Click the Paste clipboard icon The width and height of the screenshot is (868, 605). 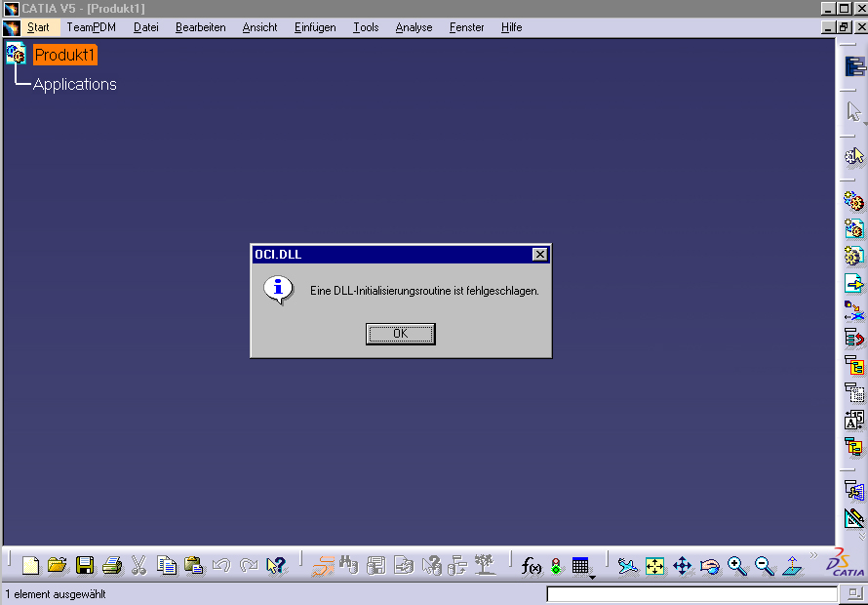194,566
